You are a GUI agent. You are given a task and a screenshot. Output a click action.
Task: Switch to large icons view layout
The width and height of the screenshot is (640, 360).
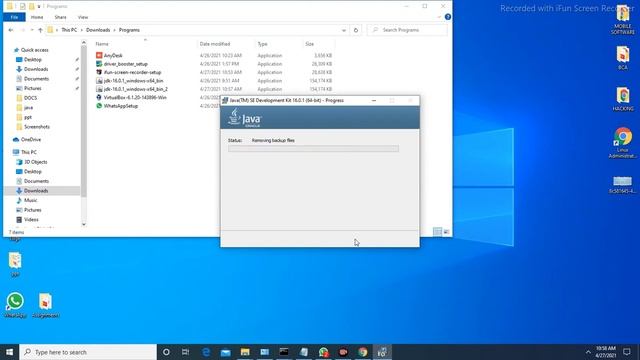click(447, 231)
